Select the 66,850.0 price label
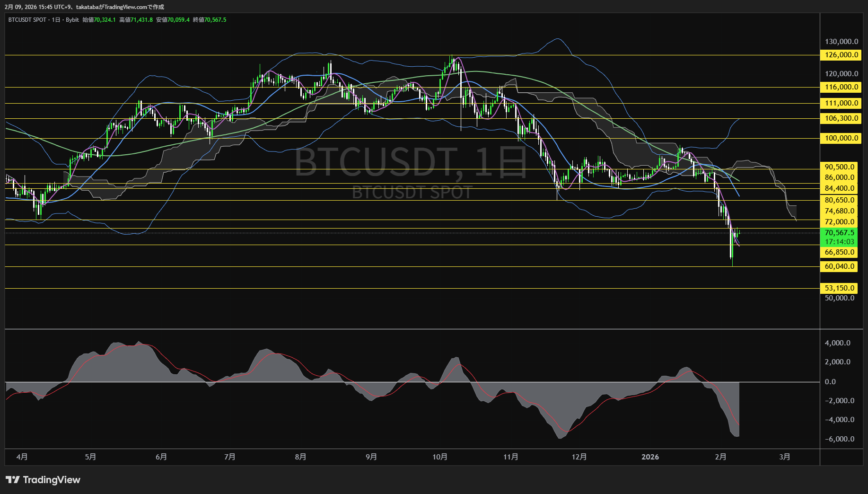This screenshot has width=868, height=494. coord(840,252)
